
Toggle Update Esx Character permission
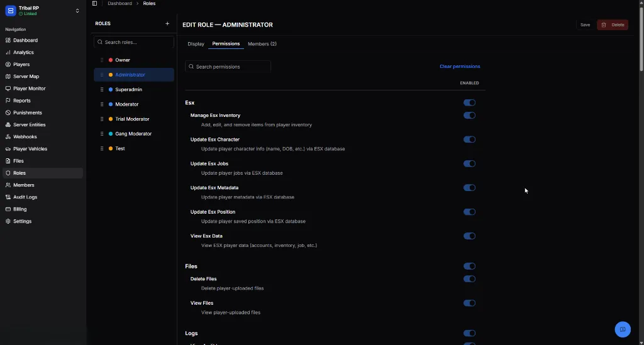469,140
